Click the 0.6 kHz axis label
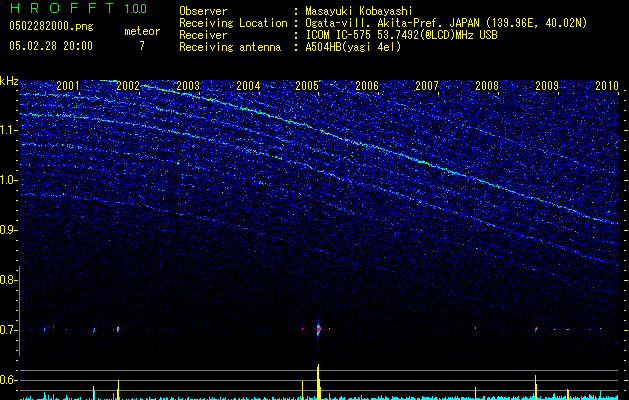 [x=7, y=380]
